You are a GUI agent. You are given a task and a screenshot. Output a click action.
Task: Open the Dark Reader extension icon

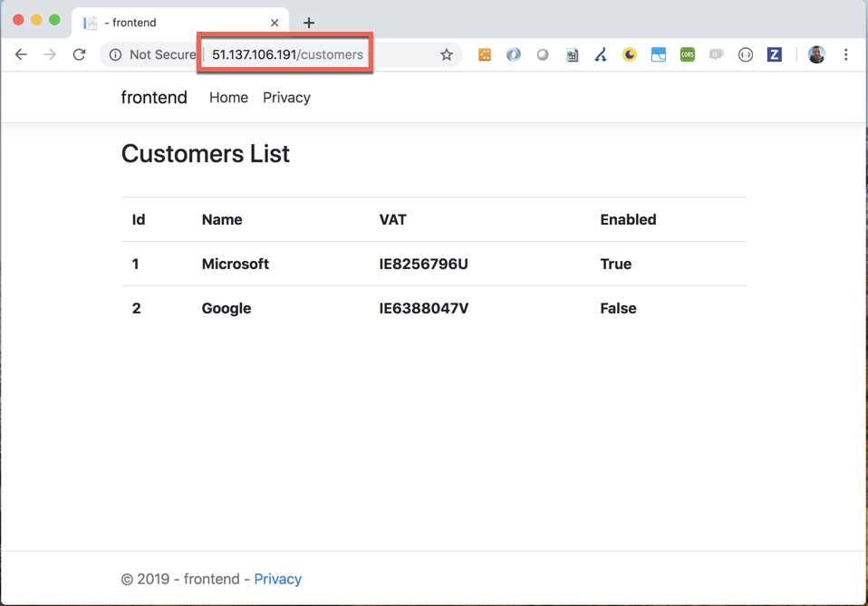tap(630, 54)
